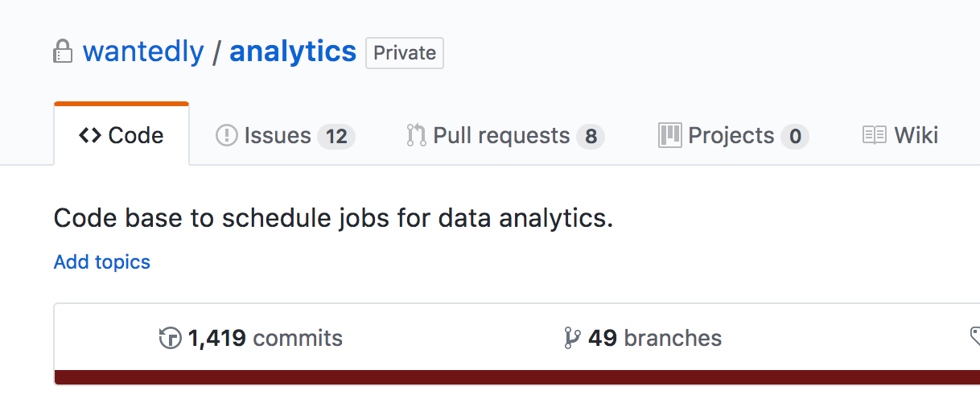Switch to the Code tab label
The width and height of the screenshot is (980, 399).
click(x=136, y=135)
